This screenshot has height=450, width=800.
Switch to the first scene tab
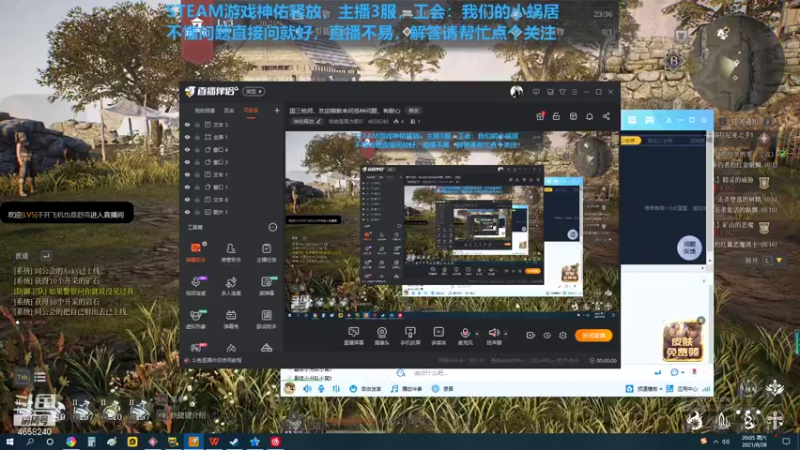point(205,111)
